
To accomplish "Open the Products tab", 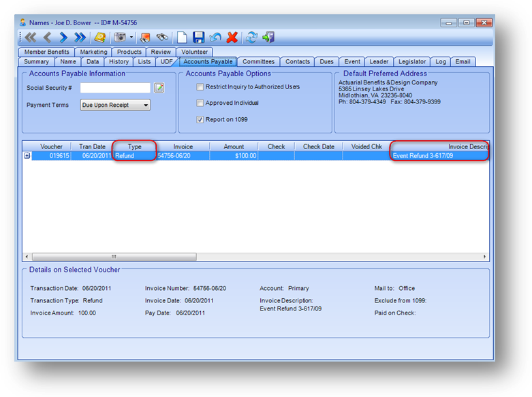I will (x=129, y=52).
